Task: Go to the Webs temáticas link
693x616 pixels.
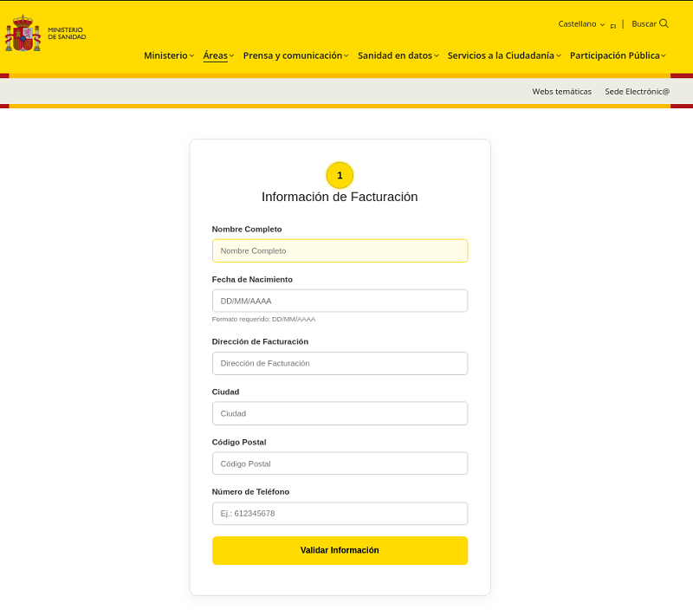Action: click(561, 91)
